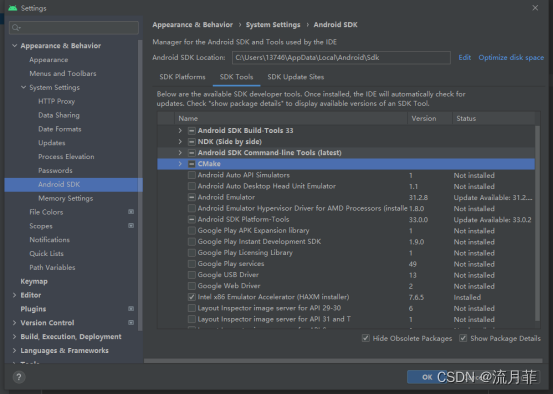Switch to the SDK Platforms tab

(182, 77)
